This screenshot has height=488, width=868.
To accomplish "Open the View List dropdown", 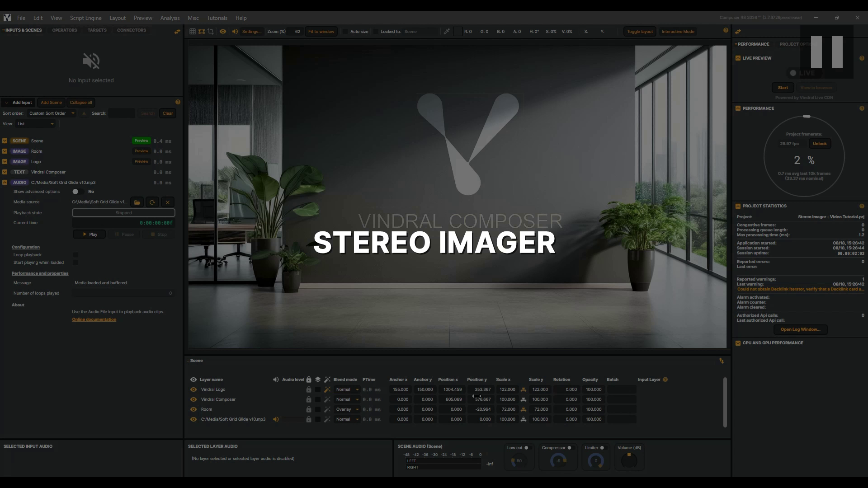I will (36, 124).
